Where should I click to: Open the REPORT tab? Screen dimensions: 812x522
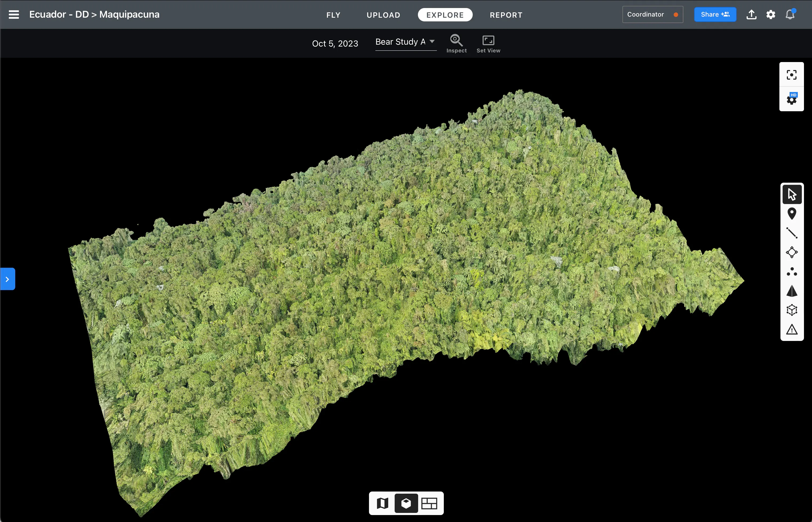point(506,15)
